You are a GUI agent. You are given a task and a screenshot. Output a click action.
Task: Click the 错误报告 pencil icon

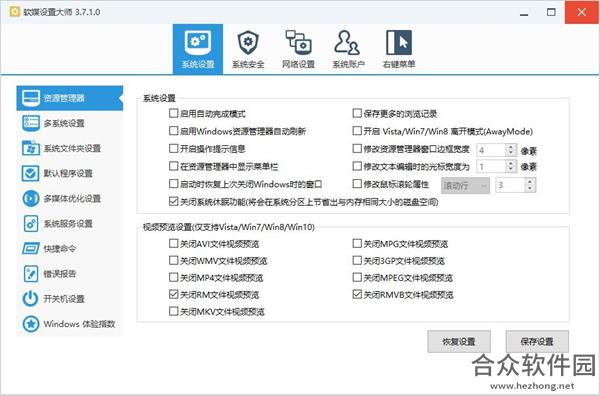point(31,274)
